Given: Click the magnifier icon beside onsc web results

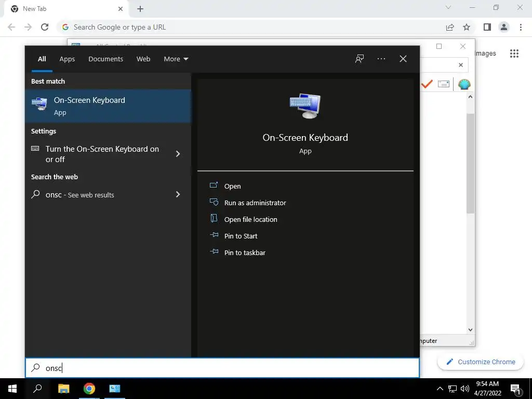Looking at the screenshot, I should pos(35,194).
